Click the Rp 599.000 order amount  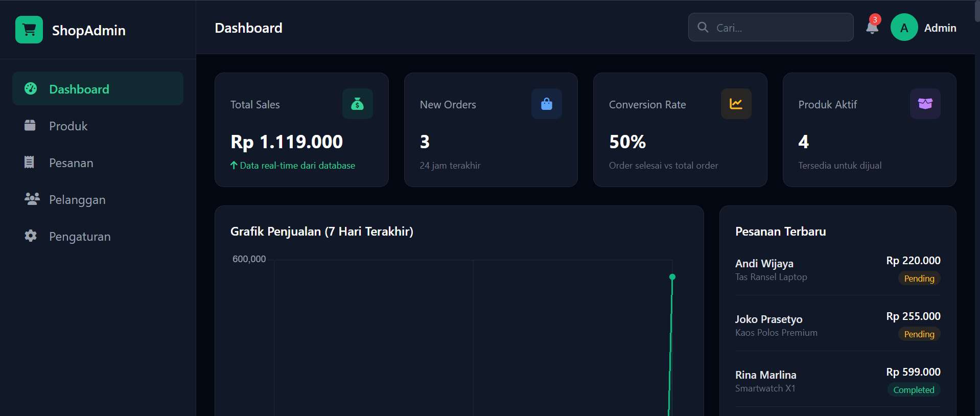coord(914,372)
